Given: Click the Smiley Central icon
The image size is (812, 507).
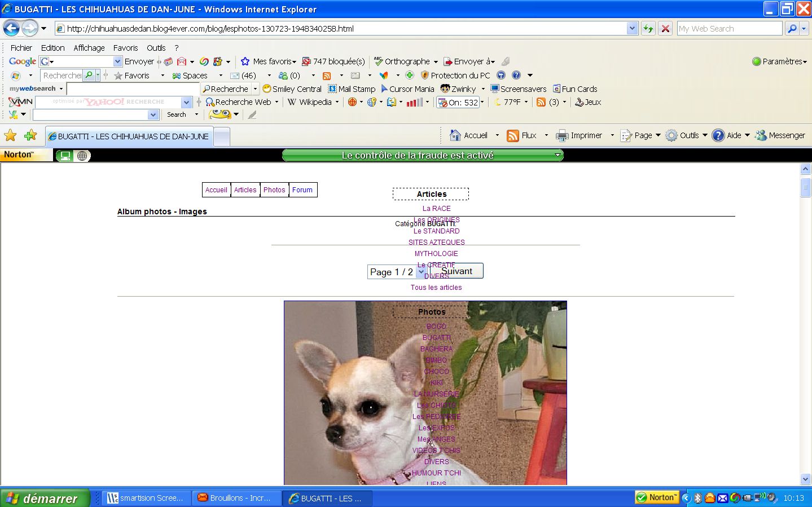Looking at the screenshot, I should click(267, 89).
